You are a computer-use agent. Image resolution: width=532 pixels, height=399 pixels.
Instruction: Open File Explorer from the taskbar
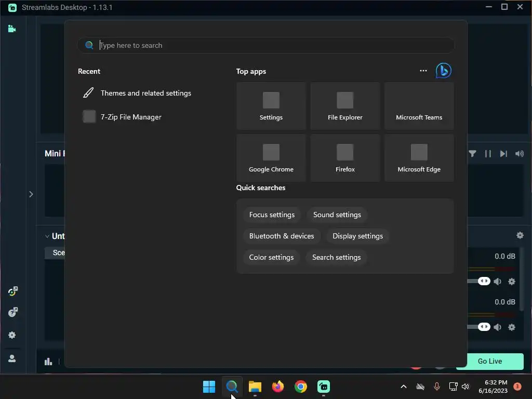(255, 387)
